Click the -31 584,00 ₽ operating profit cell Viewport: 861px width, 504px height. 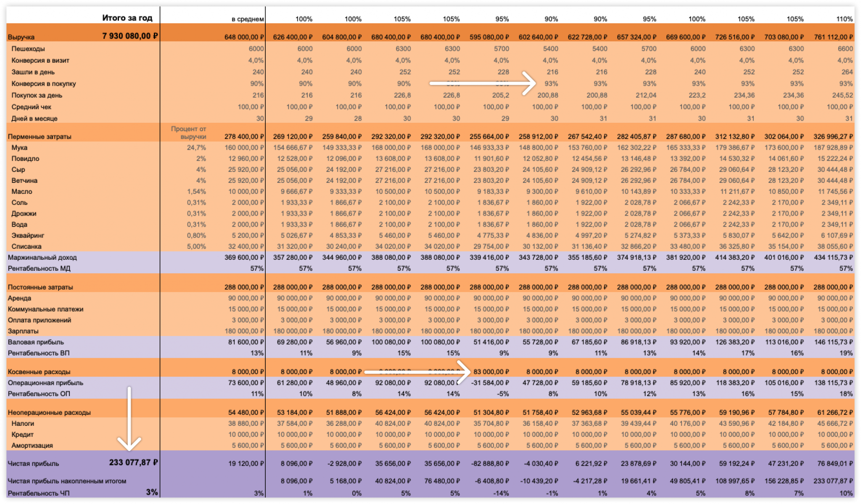[x=490, y=383]
